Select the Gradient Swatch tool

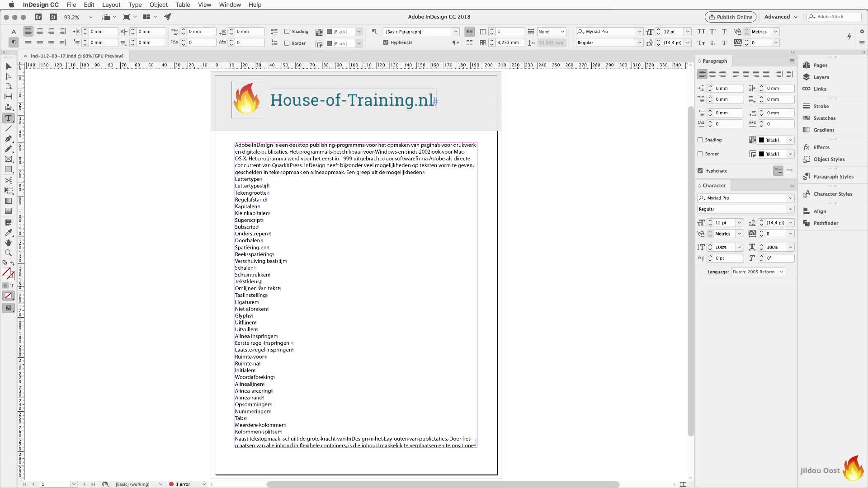[9, 201]
